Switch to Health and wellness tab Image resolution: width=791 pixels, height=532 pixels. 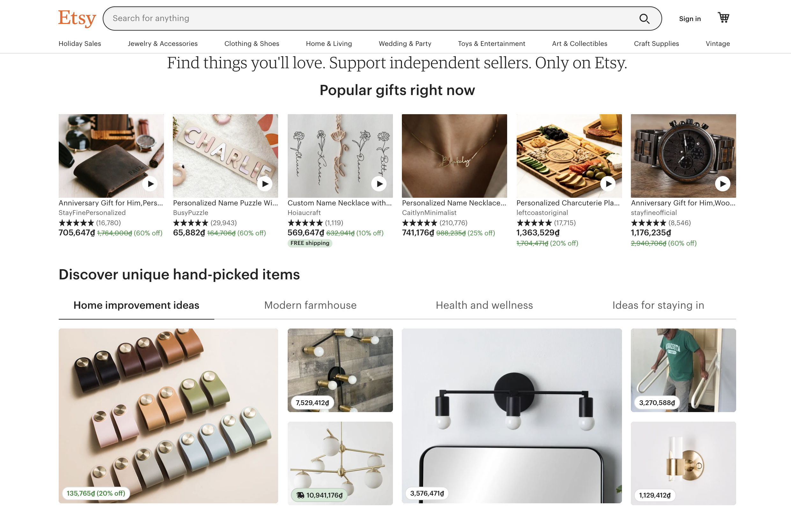click(484, 305)
